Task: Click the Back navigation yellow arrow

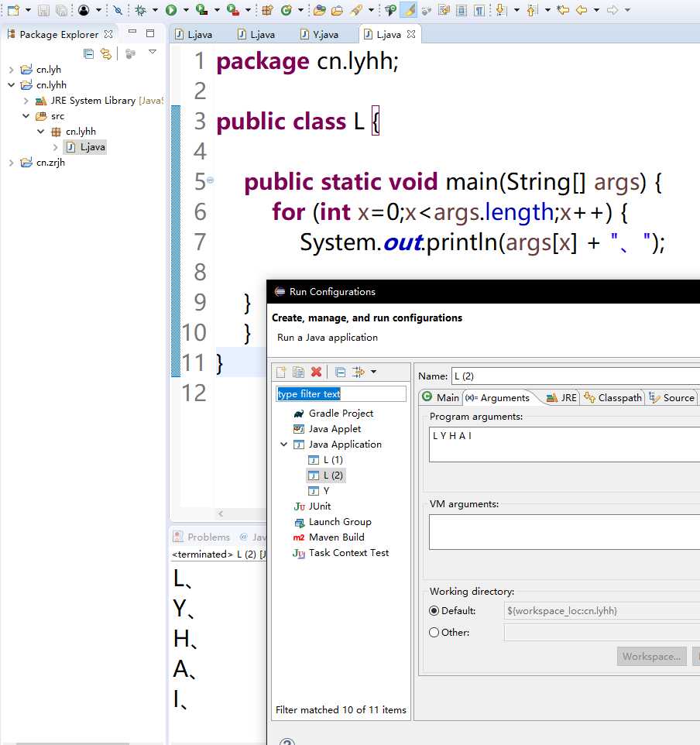Action: coord(582,10)
